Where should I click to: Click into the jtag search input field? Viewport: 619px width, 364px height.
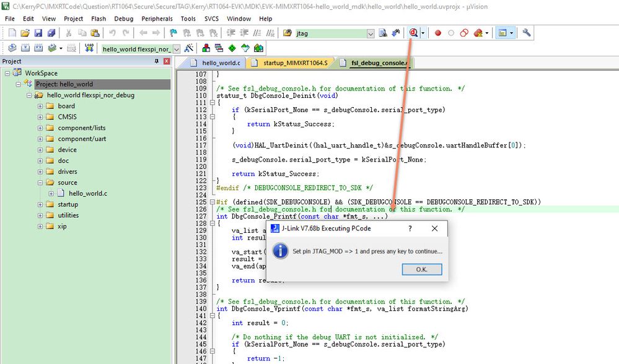330,33
